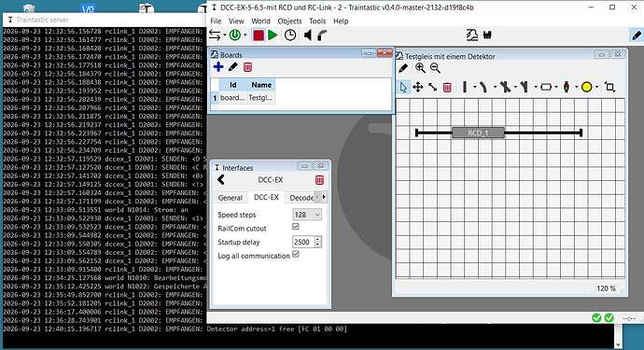644x350 pixels.
Task: Zoom out on the Testgleis board
Action: [435, 68]
